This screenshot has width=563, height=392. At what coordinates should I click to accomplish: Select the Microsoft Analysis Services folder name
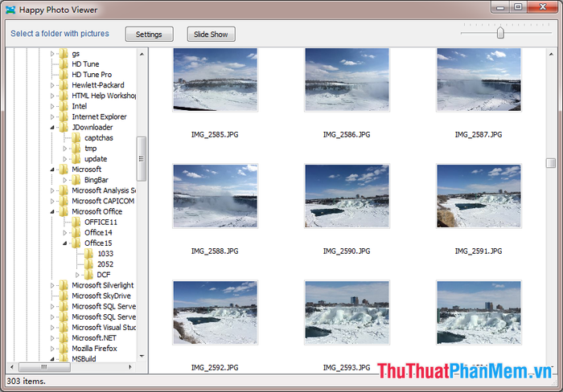[104, 190]
